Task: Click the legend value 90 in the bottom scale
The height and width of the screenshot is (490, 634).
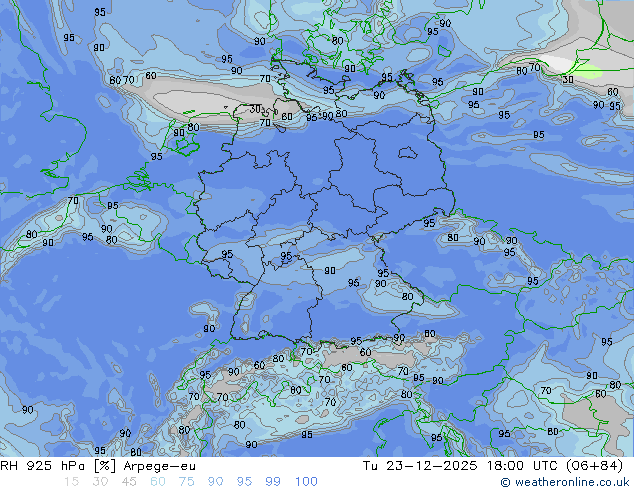Action: pos(215,482)
